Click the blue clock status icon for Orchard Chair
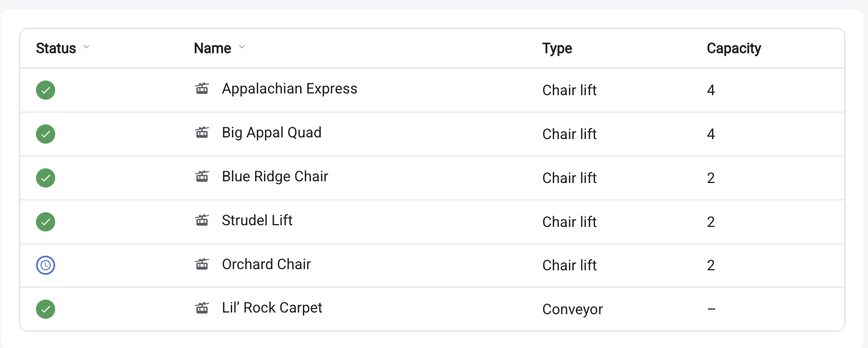 coord(46,265)
